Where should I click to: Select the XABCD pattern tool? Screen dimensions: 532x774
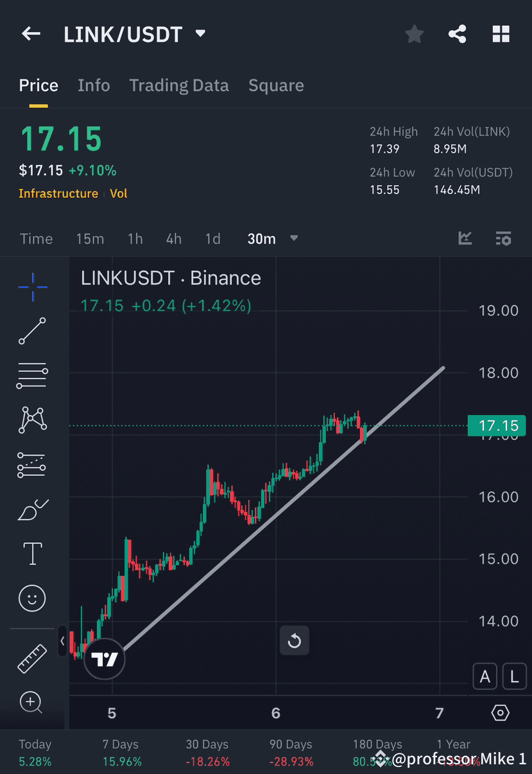(x=31, y=419)
